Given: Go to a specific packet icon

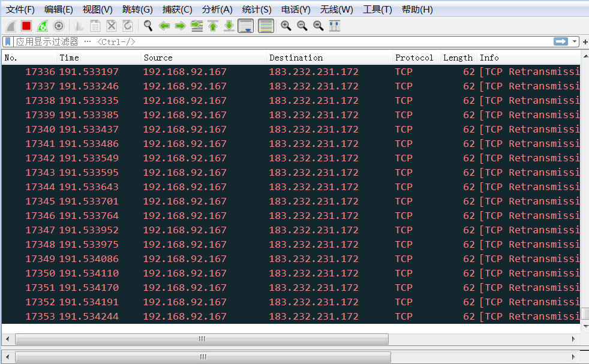Looking at the screenshot, I should (197, 26).
